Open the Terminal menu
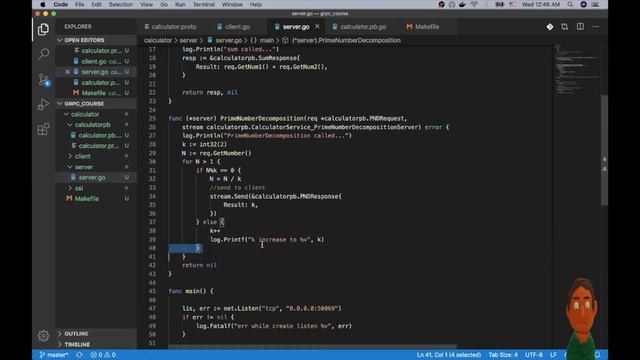 [x=203, y=4]
